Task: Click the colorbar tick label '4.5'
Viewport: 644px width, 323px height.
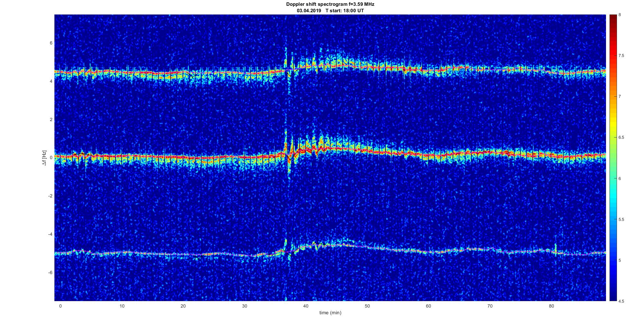Action: point(621,301)
